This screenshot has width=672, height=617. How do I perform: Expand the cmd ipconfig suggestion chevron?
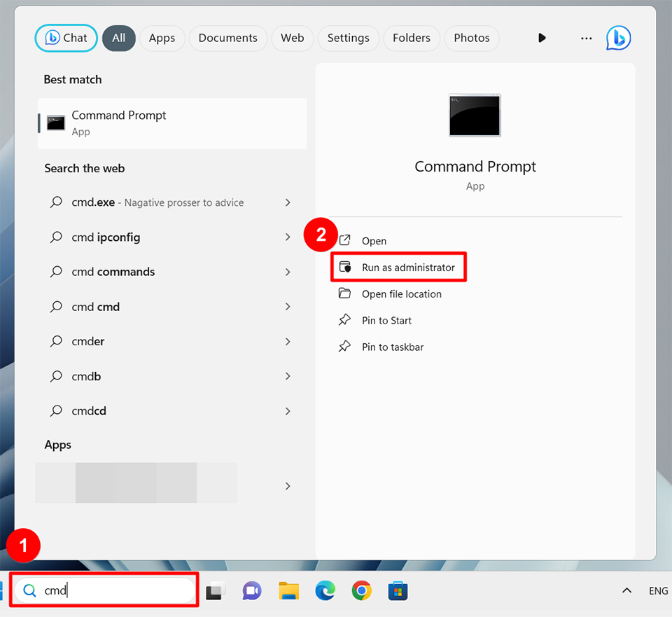pos(288,237)
